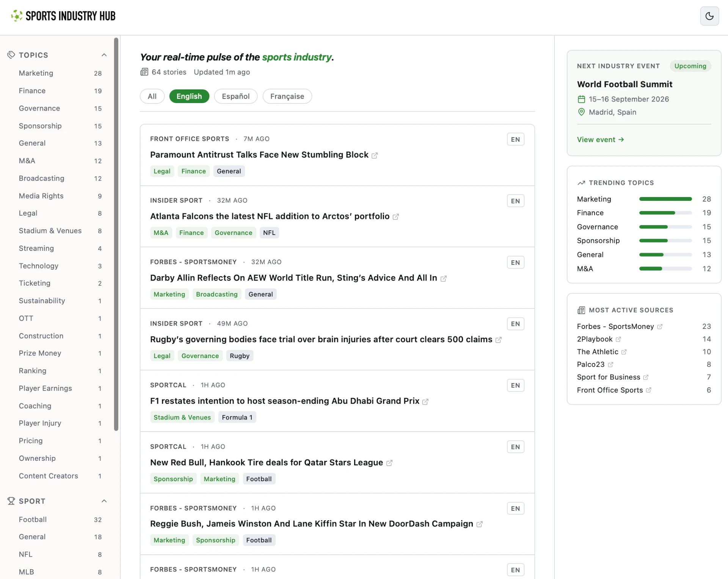Click the NFL tag on Atlanta Falcons story
This screenshot has height=579, width=728.
click(269, 233)
